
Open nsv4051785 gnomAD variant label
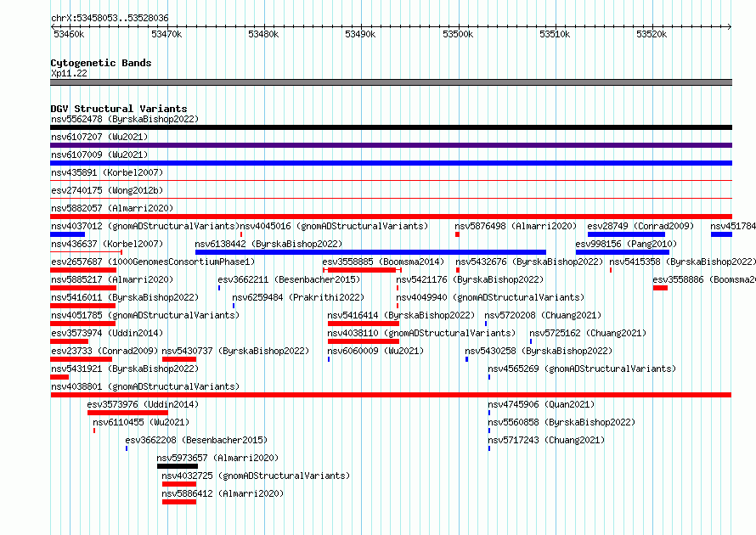[x=145, y=315]
